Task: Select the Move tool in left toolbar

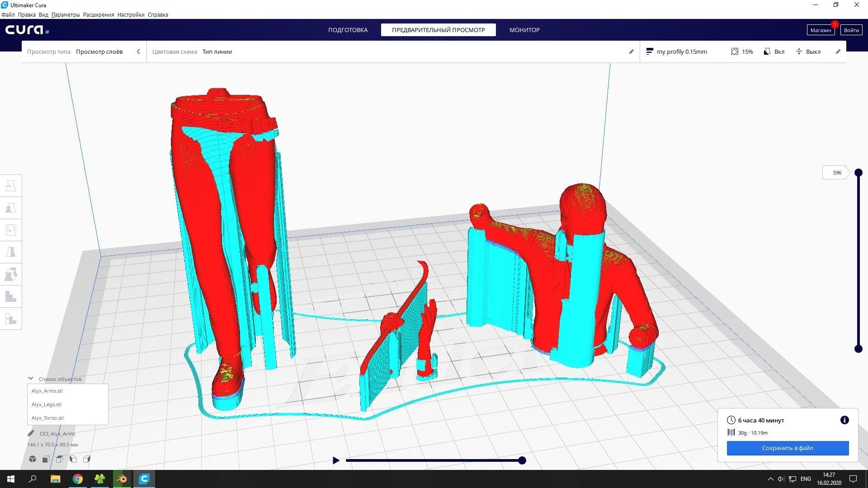Action: [x=11, y=186]
